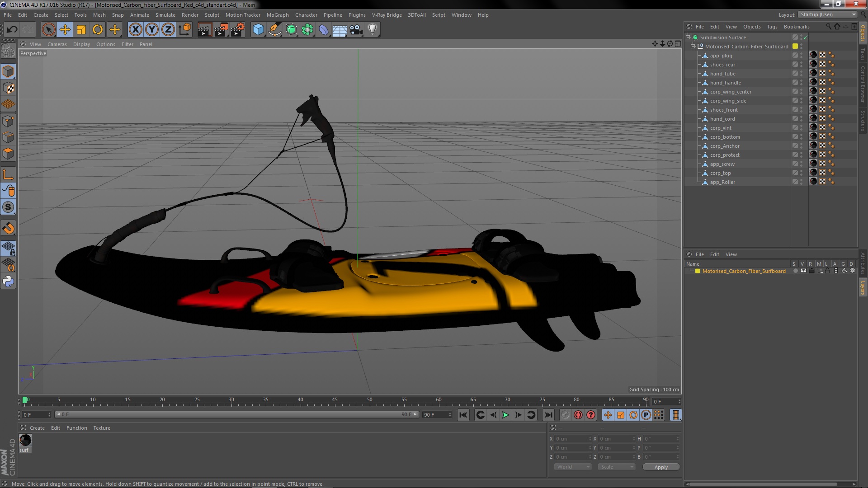Open the Python script icon
The height and width of the screenshot is (488, 868).
pos(8,282)
